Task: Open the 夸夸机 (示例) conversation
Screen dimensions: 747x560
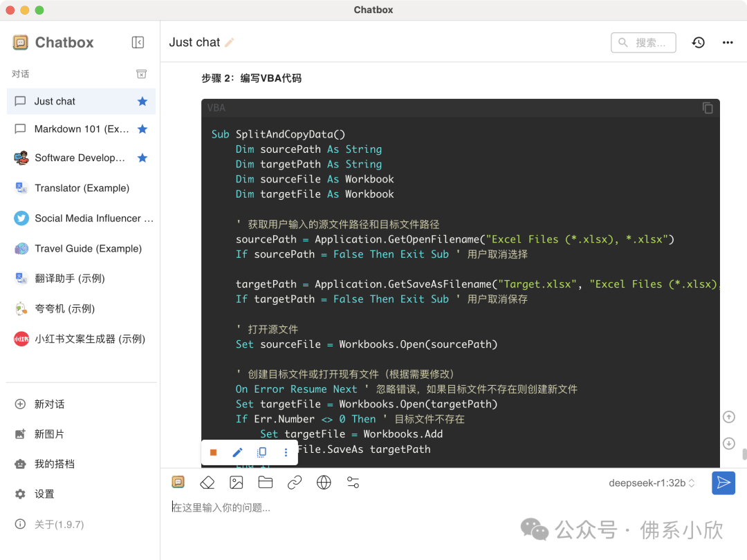Action: click(81, 308)
